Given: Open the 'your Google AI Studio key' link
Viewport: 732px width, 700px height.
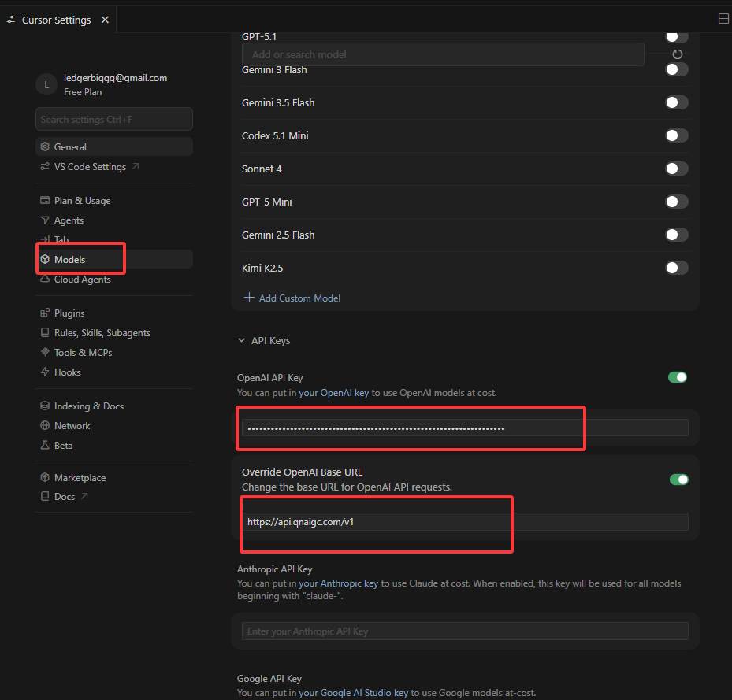Looking at the screenshot, I should [x=353, y=693].
